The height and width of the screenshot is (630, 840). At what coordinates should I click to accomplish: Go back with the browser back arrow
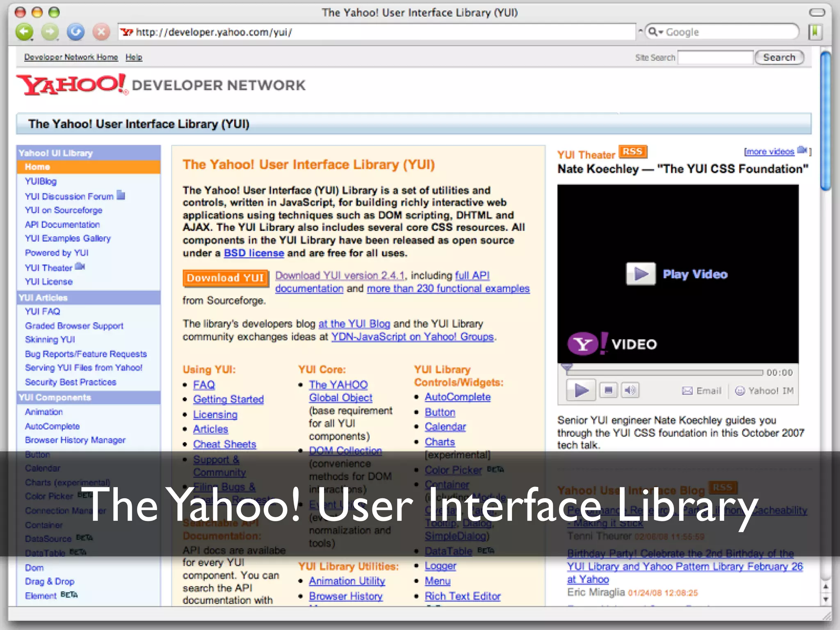coord(25,32)
